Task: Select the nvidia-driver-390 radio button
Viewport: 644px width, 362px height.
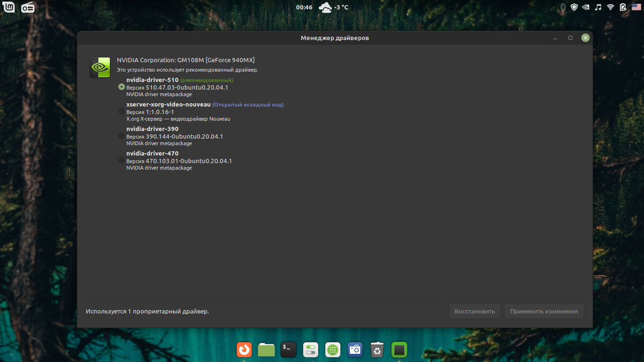Action: [x=121, y=136]
